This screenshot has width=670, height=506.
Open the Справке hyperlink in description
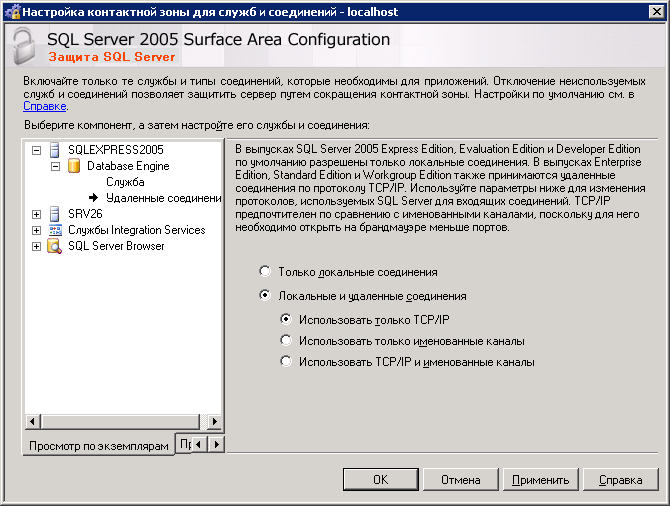44,106
